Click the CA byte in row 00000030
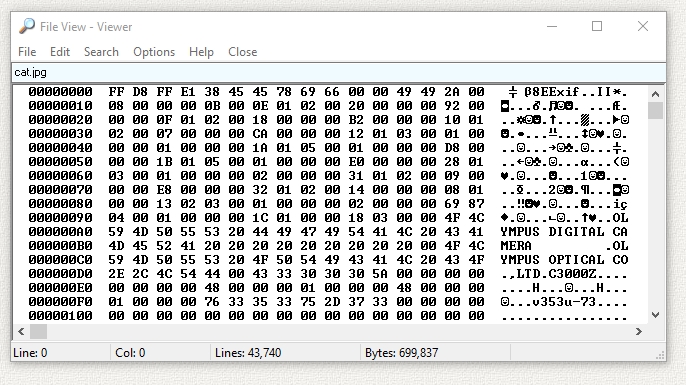This screenshot has height=385, width=686. pyautogui.click(x=260, y=134)
